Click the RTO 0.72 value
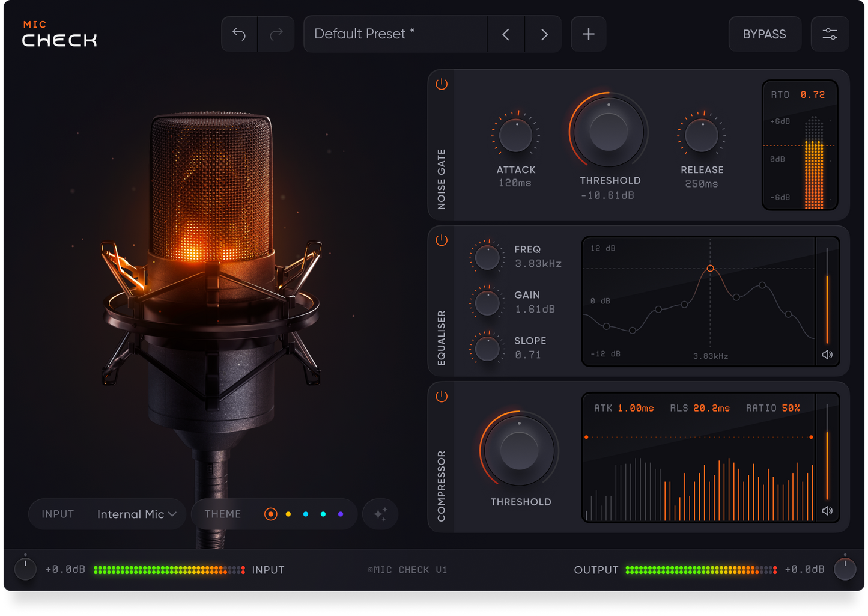The image size is (868, 616). (x=813, y=94)
